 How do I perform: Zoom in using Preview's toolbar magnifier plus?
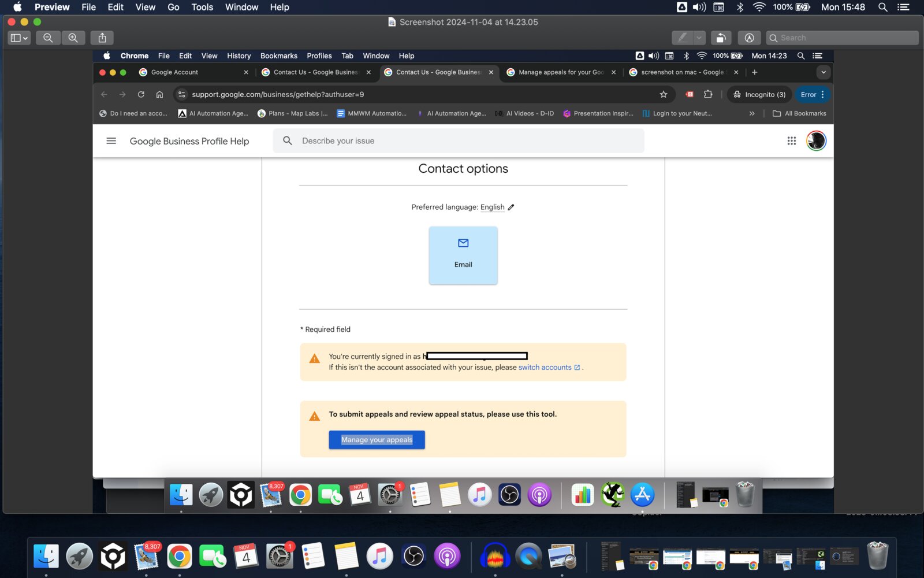point(73,38)
